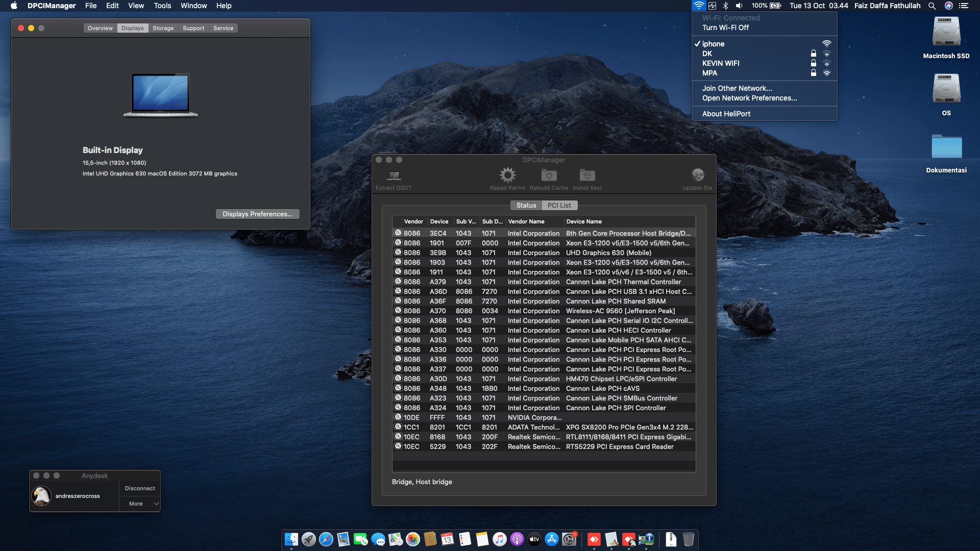Click Disconnect in Anydesk window
Viewport: 980px width, 551px height.
(140, 488)
